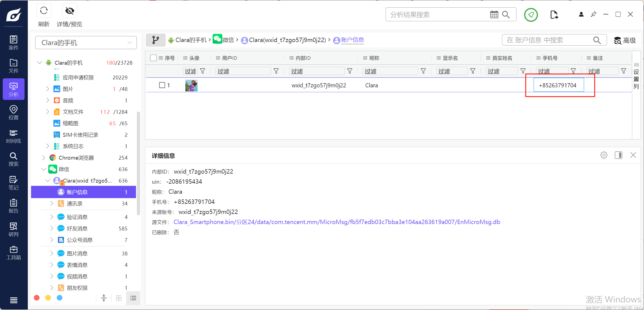The width and height of the screenshot is (644, 310).
Task: Click the Advanced (高级) search button
Action: pyautogui.click(x=625, y=40)
